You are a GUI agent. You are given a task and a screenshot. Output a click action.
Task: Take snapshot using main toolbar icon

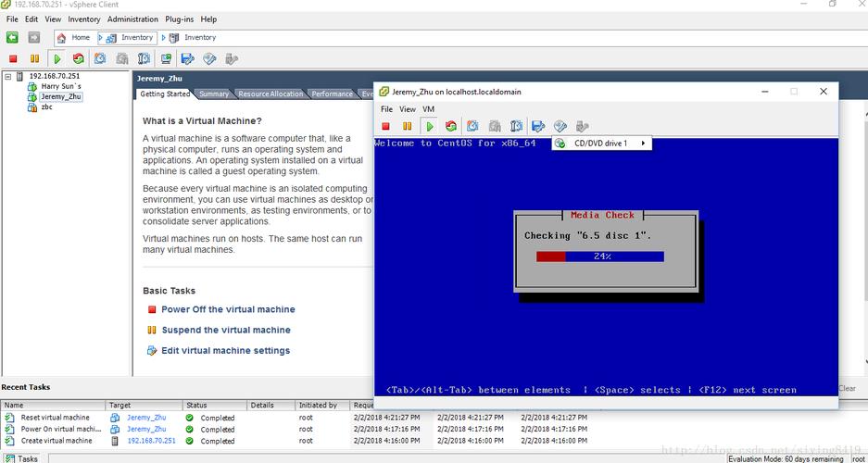point(100,58)
